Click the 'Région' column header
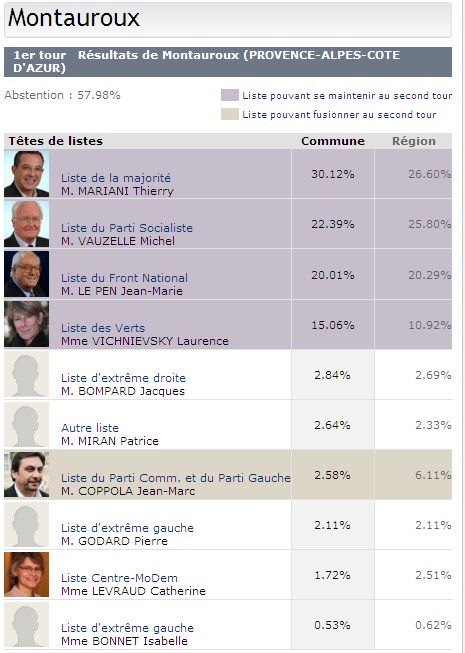Screen dimensions: 465x653 pyautogui.click(x=414, y=141)
